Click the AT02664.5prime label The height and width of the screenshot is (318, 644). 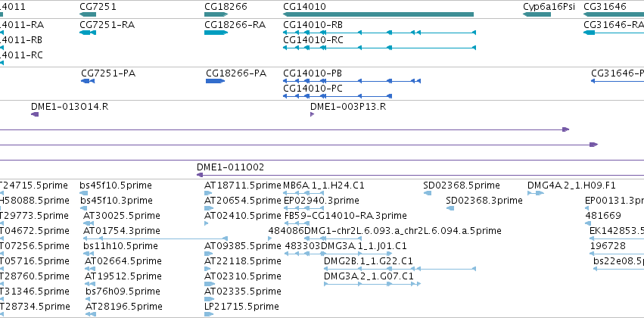(123, 261)
